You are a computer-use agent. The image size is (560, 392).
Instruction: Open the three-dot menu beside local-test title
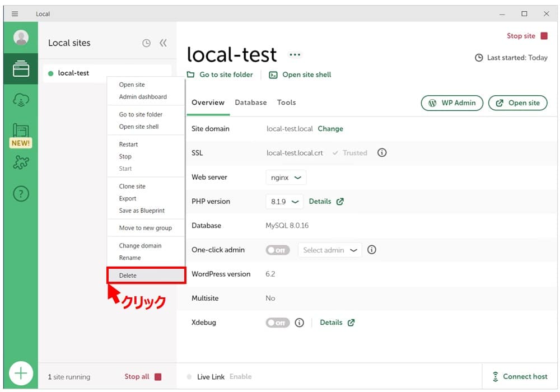tap(295, 55)
